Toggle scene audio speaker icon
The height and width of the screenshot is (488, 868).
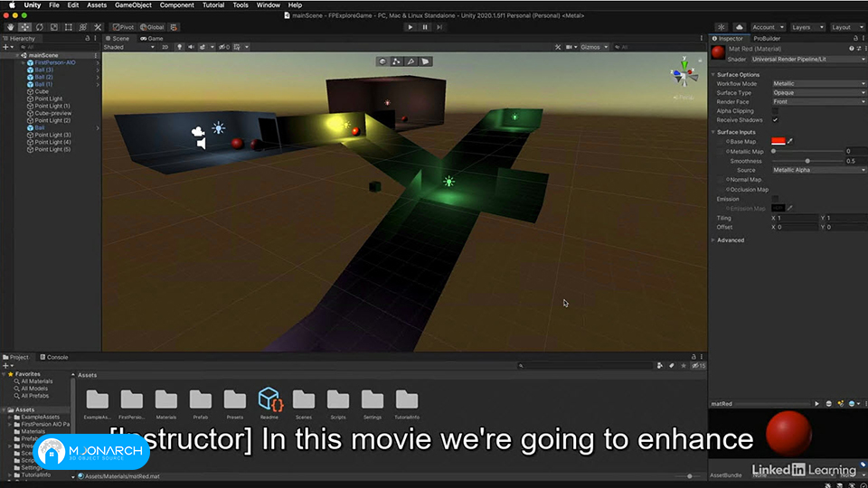[191, 47]
